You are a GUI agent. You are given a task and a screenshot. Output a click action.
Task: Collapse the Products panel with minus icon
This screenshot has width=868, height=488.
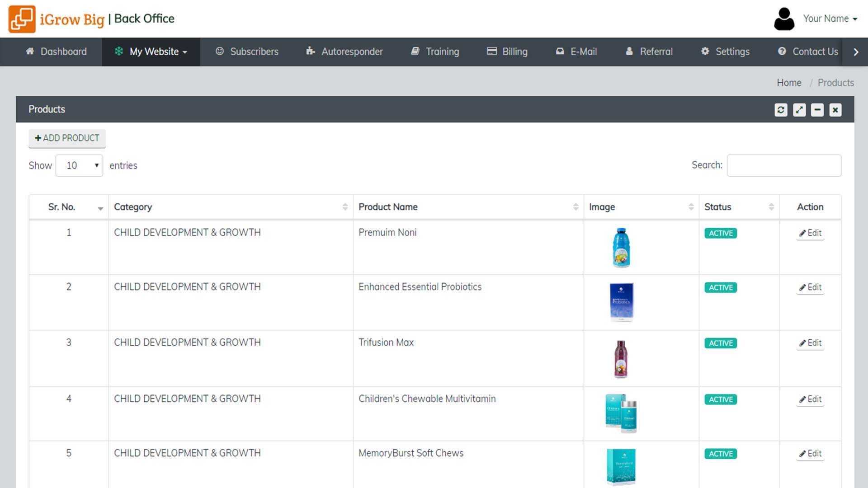coord(817,110)
